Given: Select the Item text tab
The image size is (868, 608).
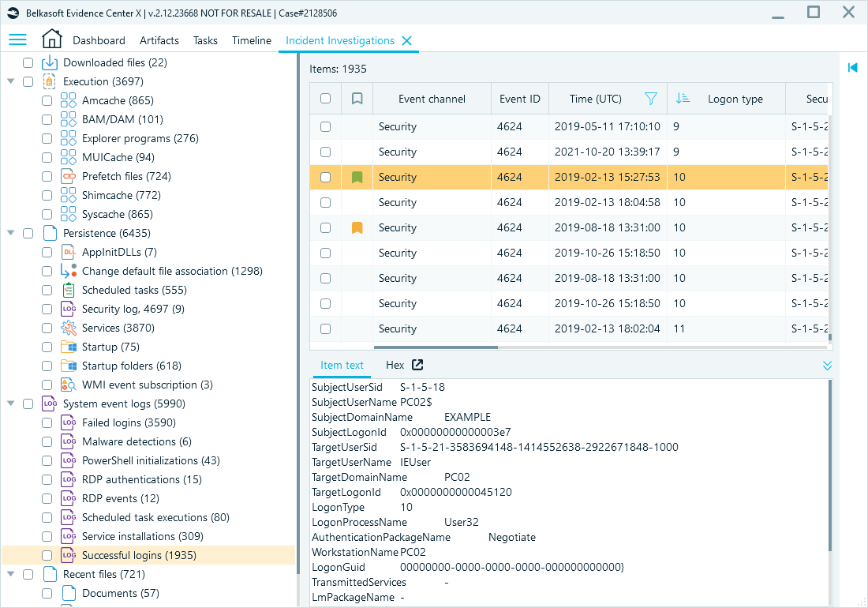Looking at the screenshot, I should click(x=342, y=365).
